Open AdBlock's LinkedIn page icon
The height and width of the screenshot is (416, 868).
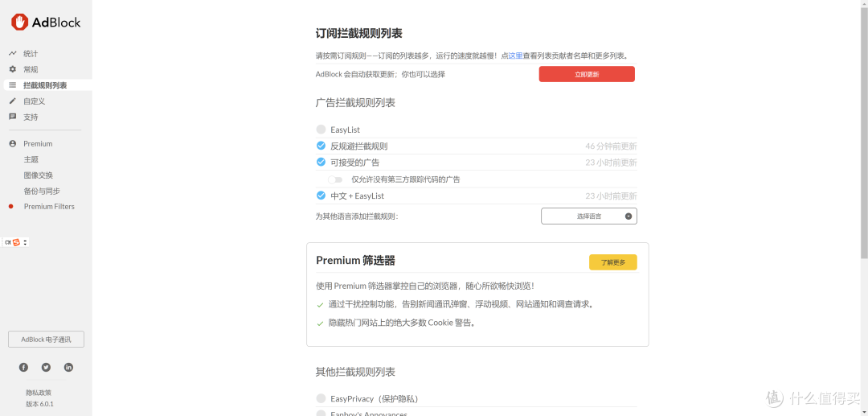point(68,367)
